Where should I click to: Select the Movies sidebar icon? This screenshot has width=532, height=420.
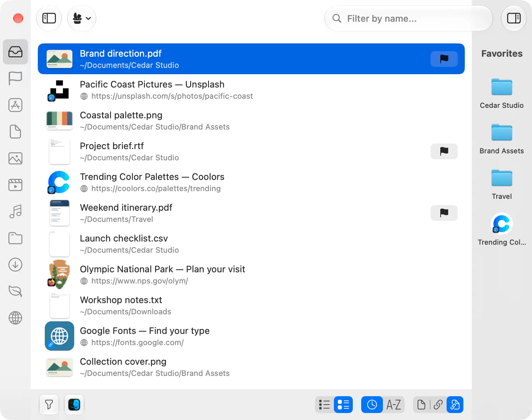[15, 185]
